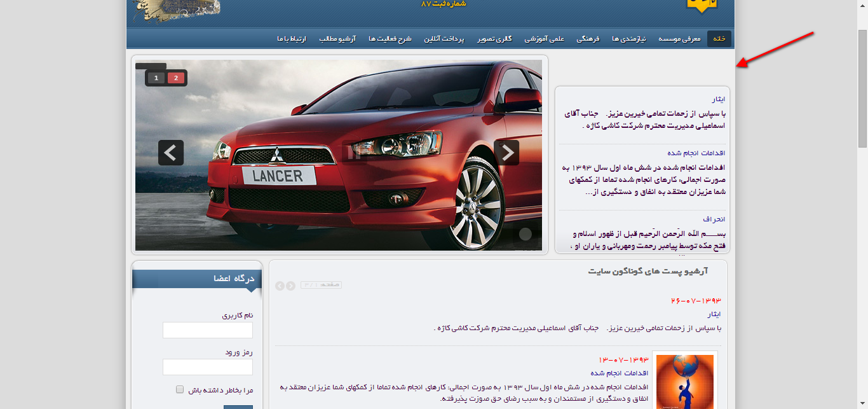The image size is (868, 409).
Task: Open ایثار post dated 26-07-1393
Action: [x=714, y=314]
